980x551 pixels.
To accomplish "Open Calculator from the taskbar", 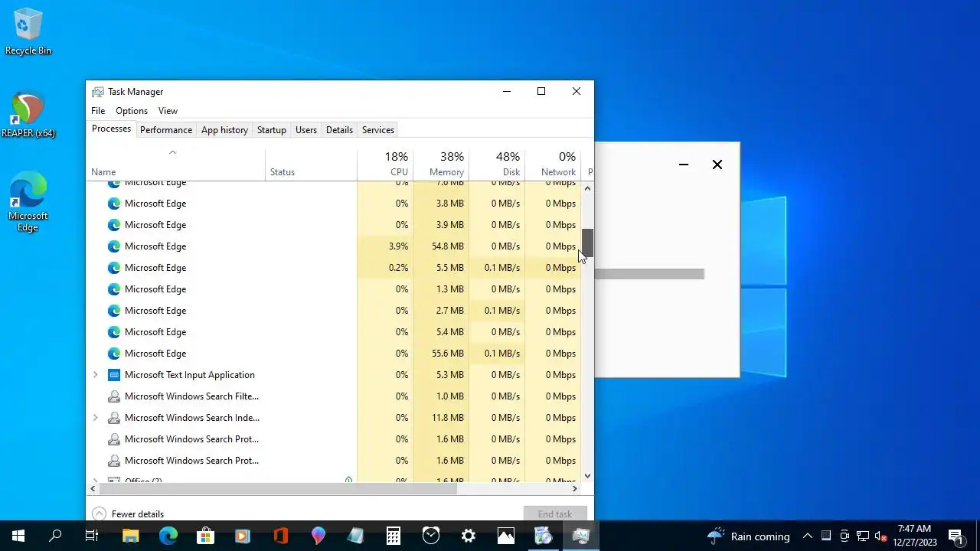I will [393, 536].
